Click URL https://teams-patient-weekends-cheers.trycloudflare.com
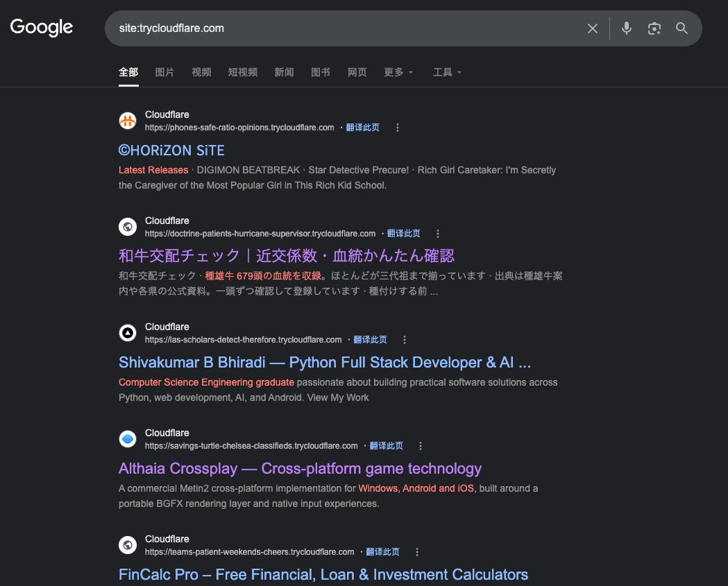The width and height of the screenshot is (728, 586). [x=249, y=551]
